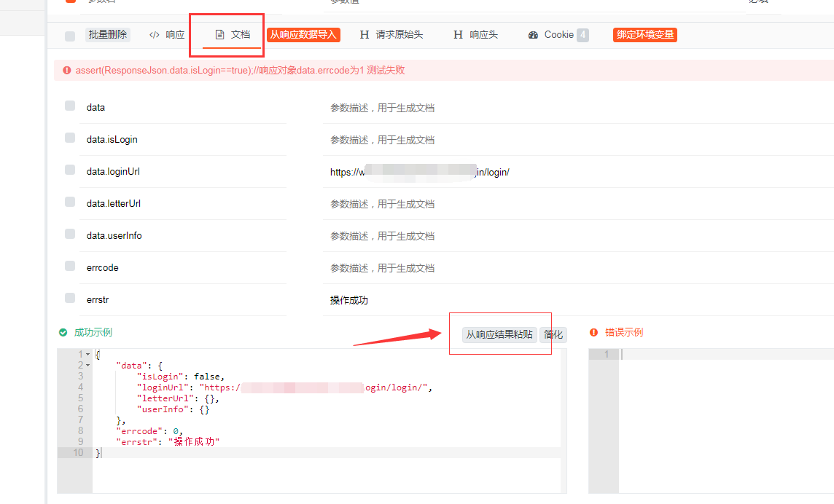The width and height of the screenshot is (834, 504).
Task: Click the 绑定环境变量 button
Action: click(x=644, y=34)
